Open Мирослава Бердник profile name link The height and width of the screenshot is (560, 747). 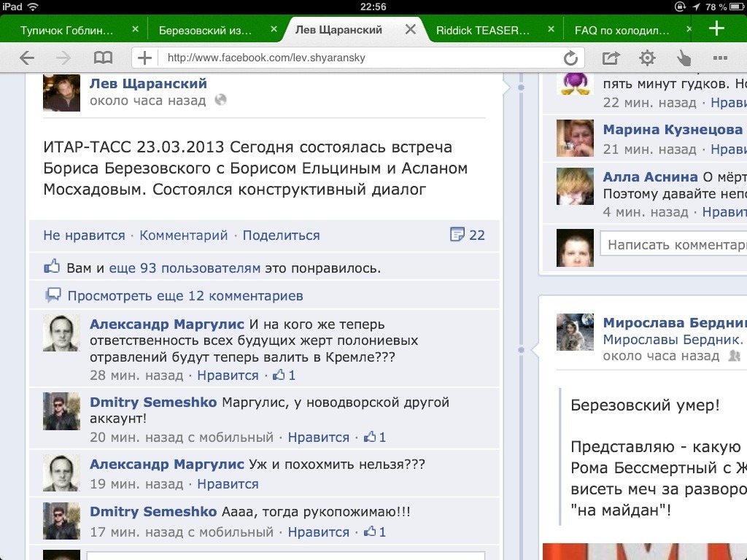coord(675,323)
